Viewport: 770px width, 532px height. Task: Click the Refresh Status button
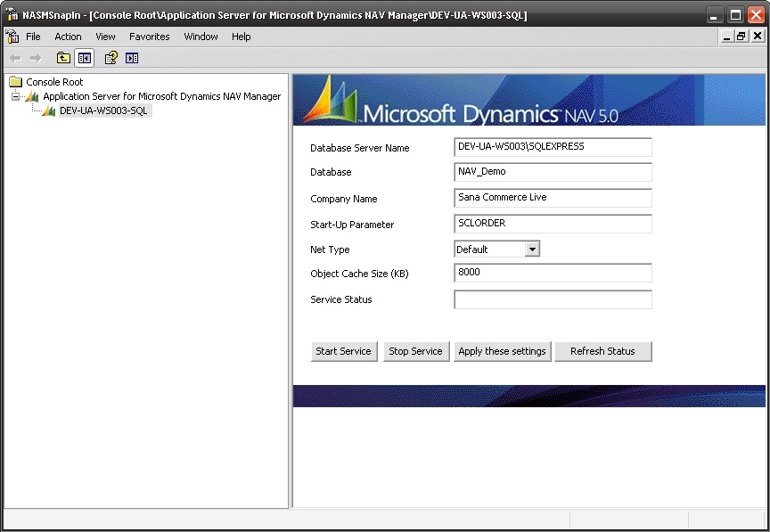pyautogui.click(x=602, y=351)
